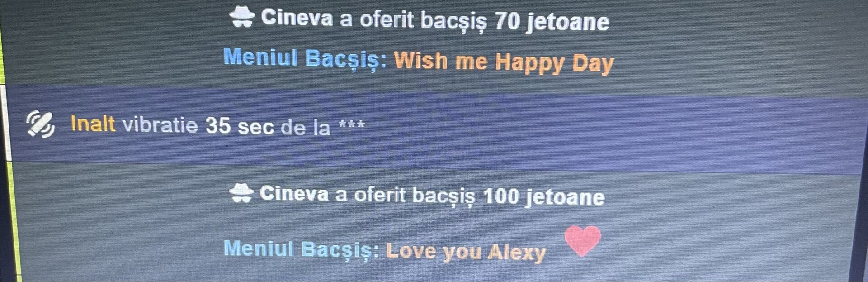The width and height of the screenshot is (868, 282).
Task: Select the "Love you Alexy" menu item text
Action: pos(466,252)
